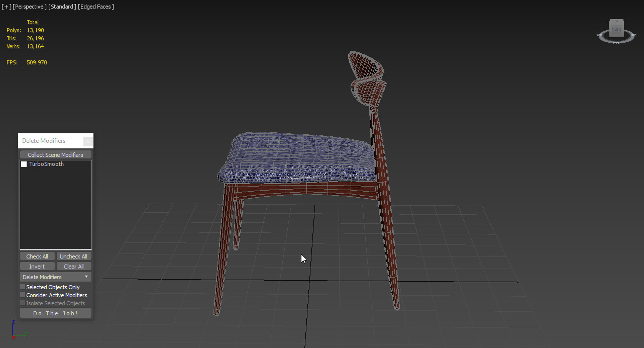Close the Delete Modifiers dialog
Screen dimensions: 644x348
pyautogui.click(x=88, y=141)
